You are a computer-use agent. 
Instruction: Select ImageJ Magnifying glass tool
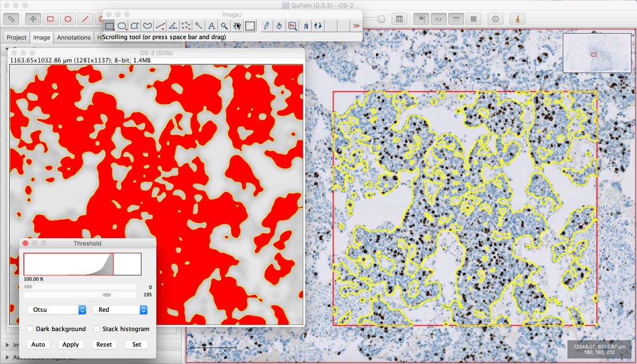pos(224,26)
